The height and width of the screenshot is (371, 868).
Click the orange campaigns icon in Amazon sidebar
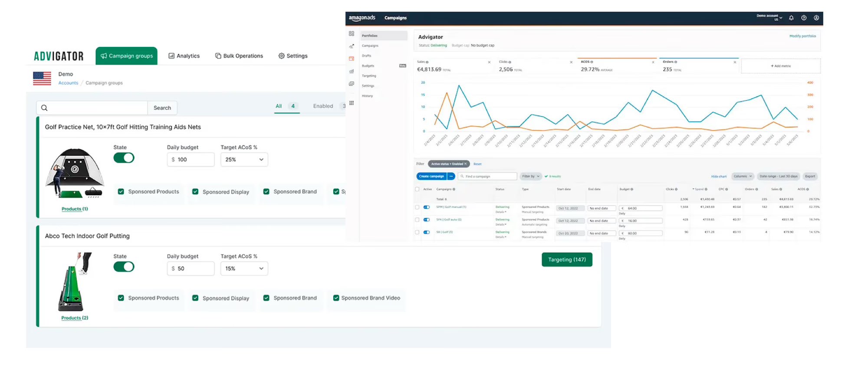[352, 59]
